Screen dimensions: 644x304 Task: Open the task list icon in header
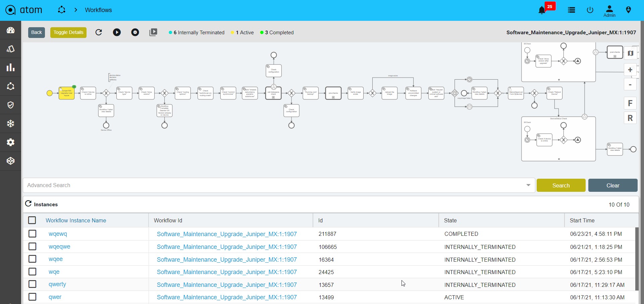572,10
